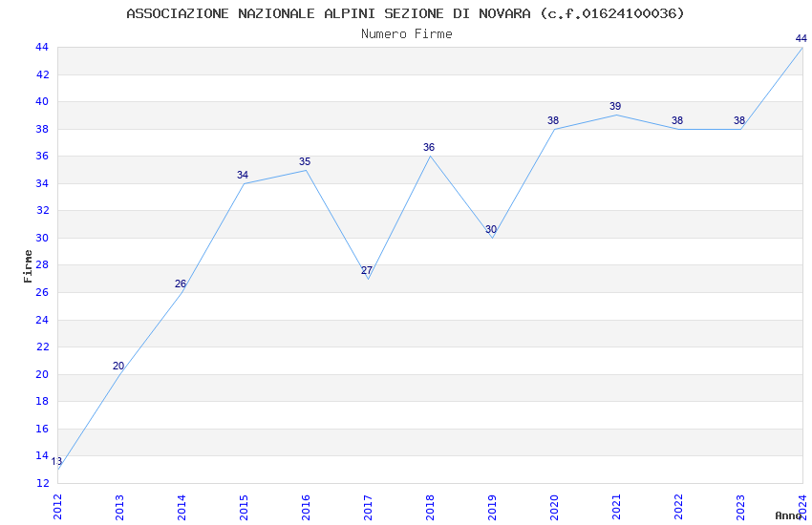
Task: Click the y-axis tick value 32
Action: pyautogui.click(x=42, y=211)
